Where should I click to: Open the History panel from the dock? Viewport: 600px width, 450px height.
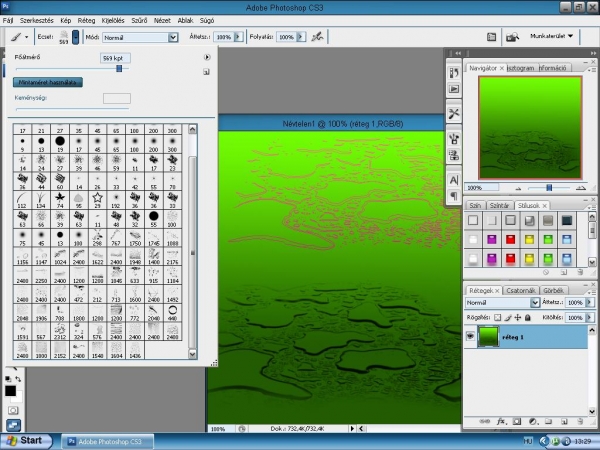coord(454,72)
